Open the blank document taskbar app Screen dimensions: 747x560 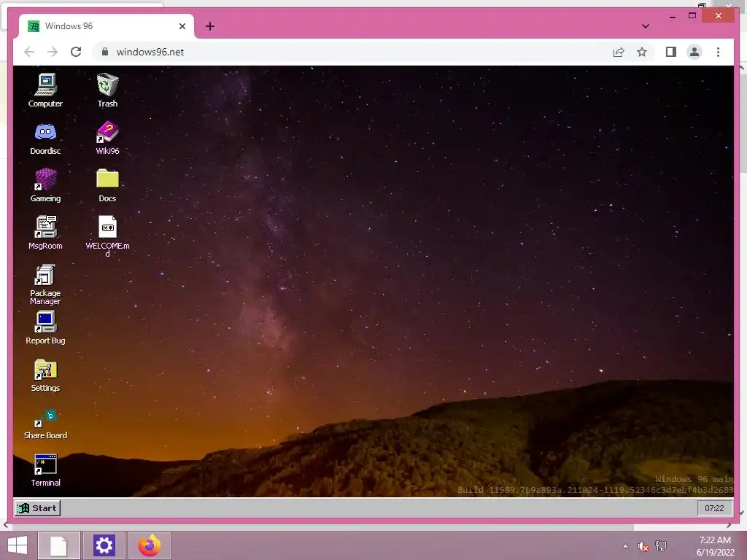[58, 545]
